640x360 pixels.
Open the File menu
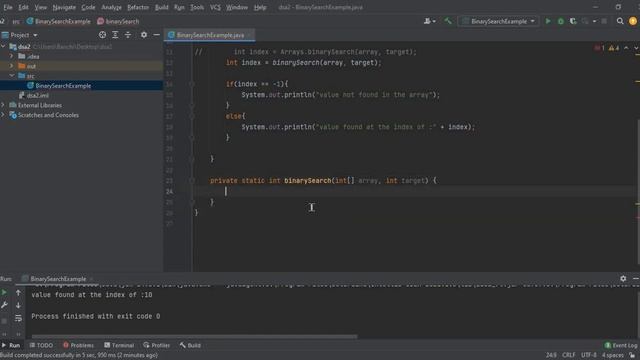tap(8, 7)
